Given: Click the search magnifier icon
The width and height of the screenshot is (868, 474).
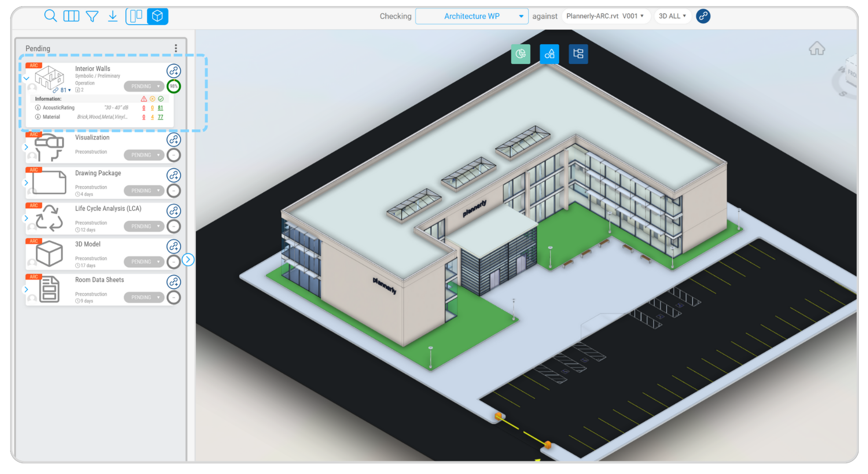Looking at the screenshot, I should pyautogui.click(x=51, y=16).
